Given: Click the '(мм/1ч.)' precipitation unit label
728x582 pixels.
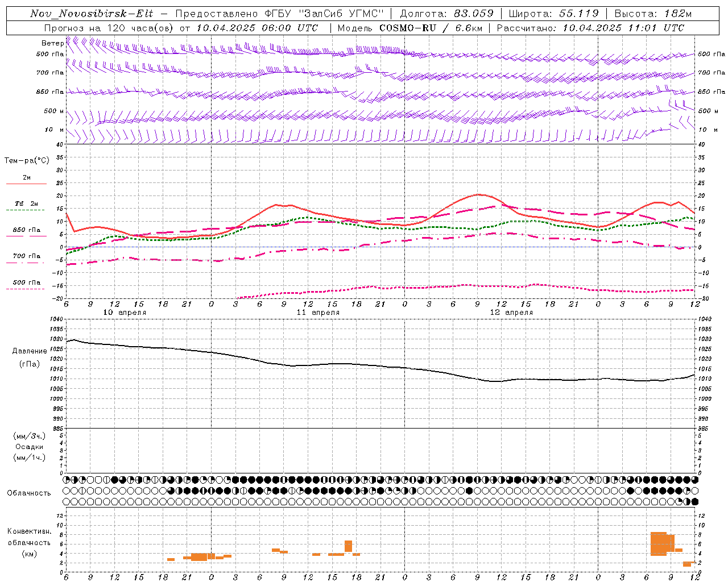Looking at the screenshot, I should pos(30,458).
